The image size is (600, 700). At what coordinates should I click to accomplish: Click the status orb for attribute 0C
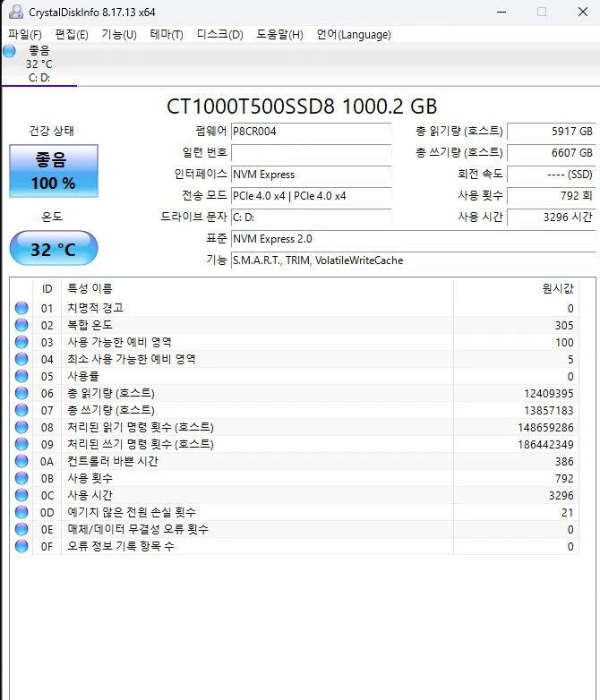tap(21, 495)
